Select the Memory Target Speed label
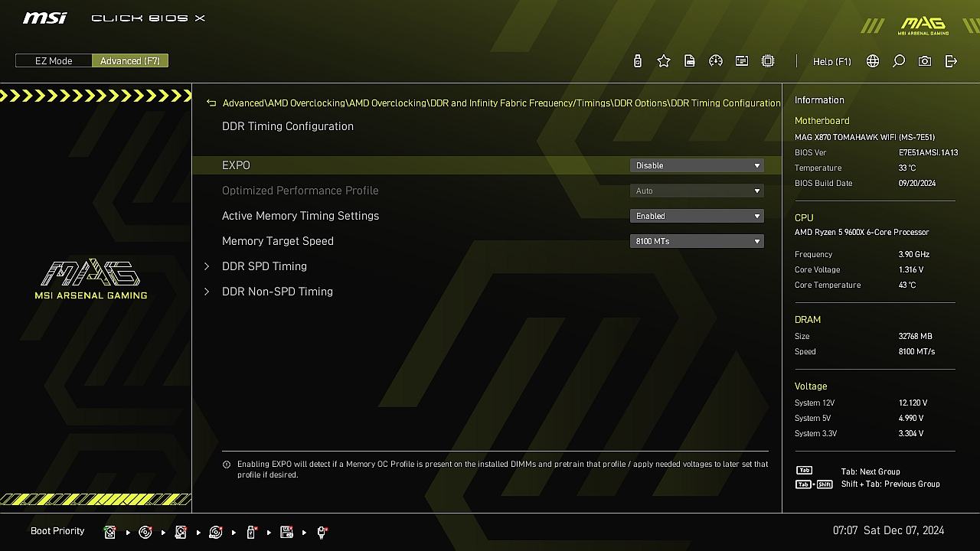Screen dimensions: 980x551 click(x=278, y=241)
